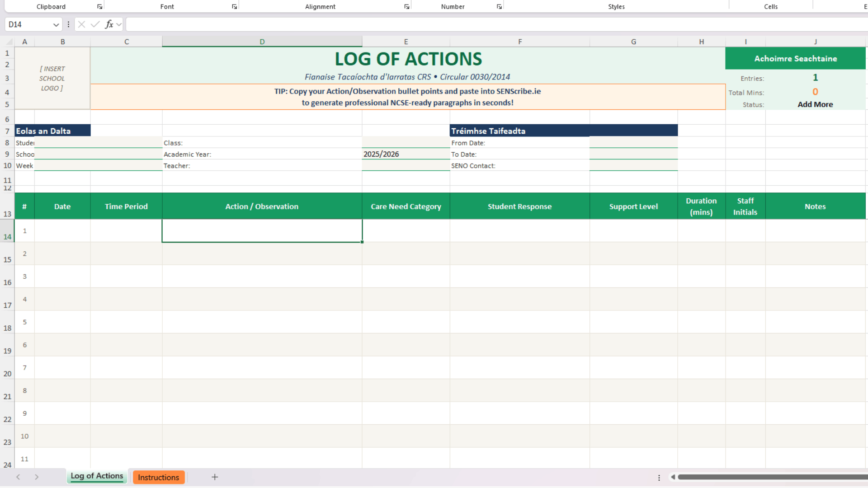Select the column D header

(262, 42)
